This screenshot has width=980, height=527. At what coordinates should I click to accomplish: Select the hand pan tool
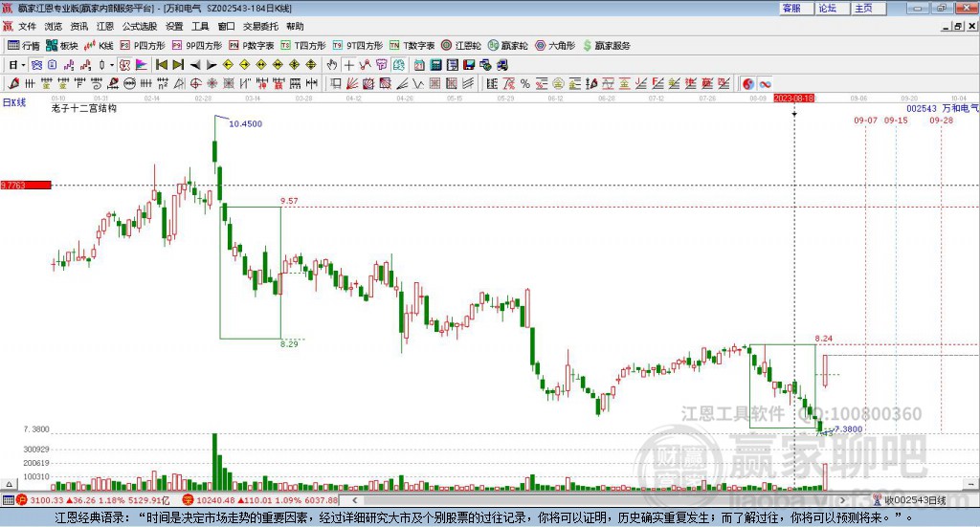tap(332, 65)
